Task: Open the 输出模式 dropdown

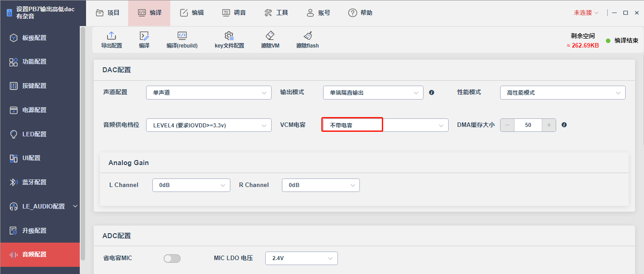Action: (373, 93)
